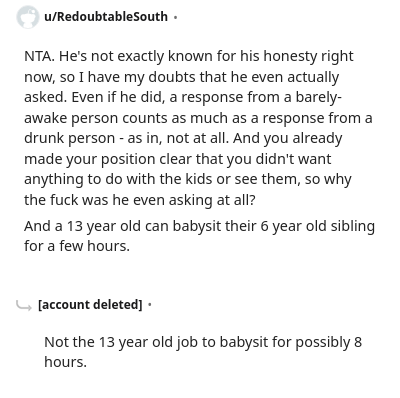Visit u/RedoubtableSouth profile link

point(106,17)
